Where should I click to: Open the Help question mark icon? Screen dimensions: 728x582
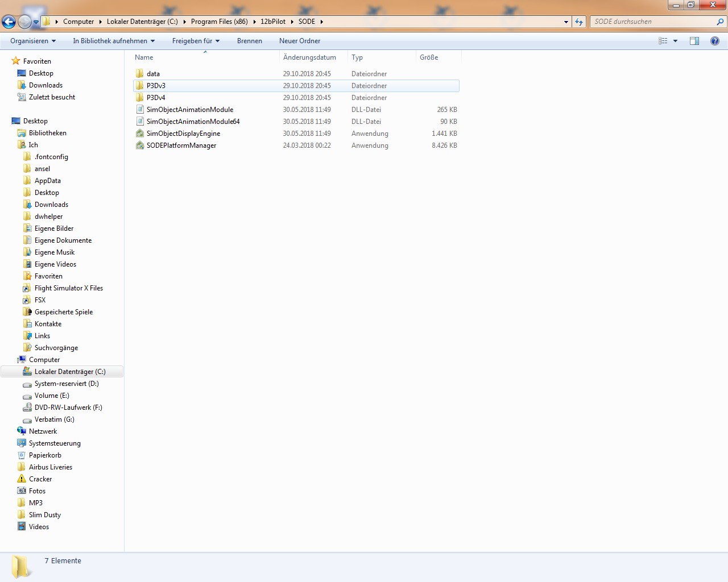[715, 41]
